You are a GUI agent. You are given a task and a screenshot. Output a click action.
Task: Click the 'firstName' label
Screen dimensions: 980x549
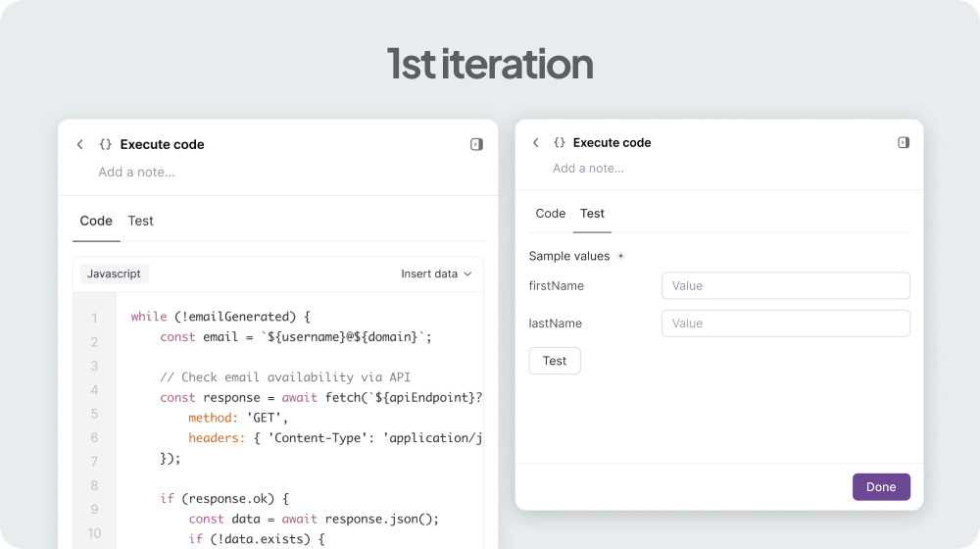click(x=557, y=285)
